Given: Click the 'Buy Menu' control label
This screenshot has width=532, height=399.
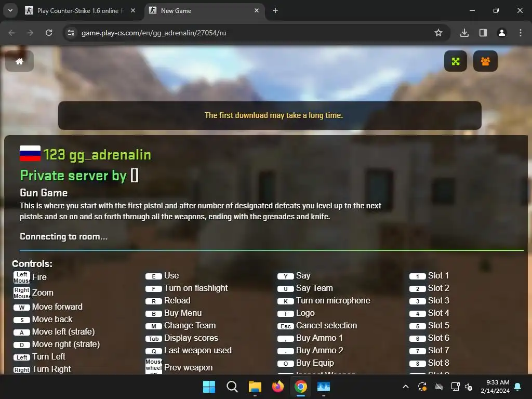Looking at the screenshot, I should tap(183, 313).
